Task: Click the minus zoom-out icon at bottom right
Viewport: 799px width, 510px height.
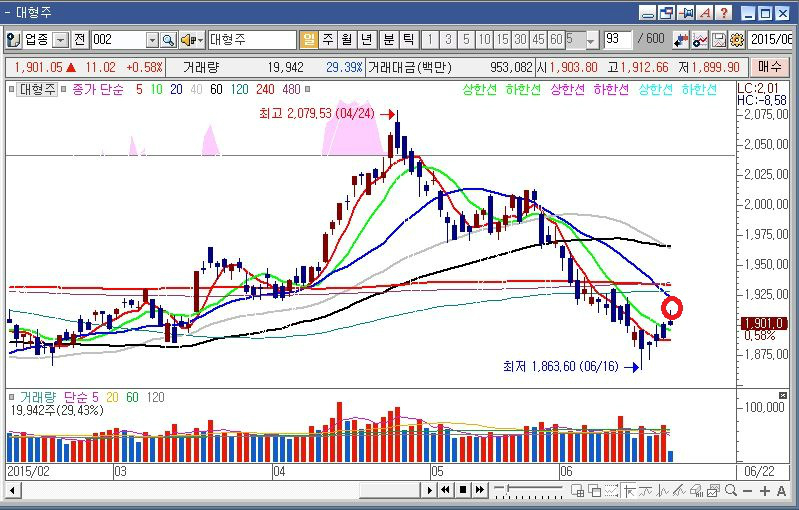Action: point(749,490)
